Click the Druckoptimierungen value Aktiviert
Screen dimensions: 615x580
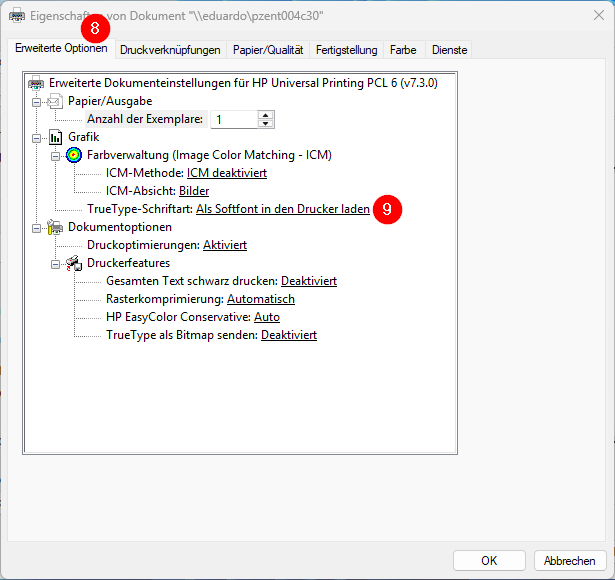click(x=225, y=245)
